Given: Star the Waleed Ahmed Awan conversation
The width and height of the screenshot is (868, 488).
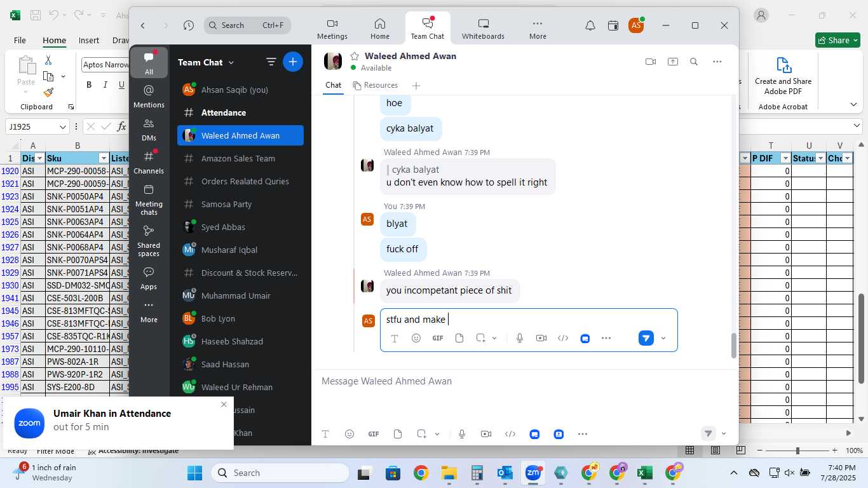Looking at the screenshot, I should pyautogui.click(x=355, y=56).
